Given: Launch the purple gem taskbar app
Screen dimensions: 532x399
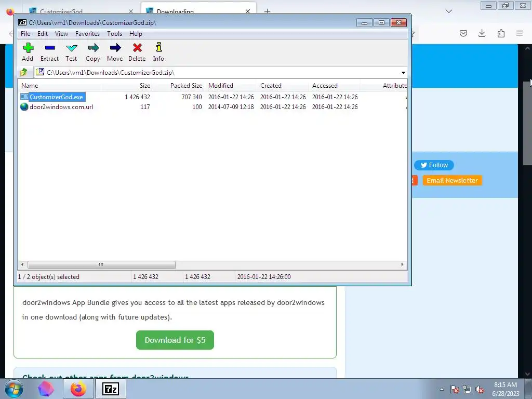Looking at the screenshot, I should tap(46, 389).
